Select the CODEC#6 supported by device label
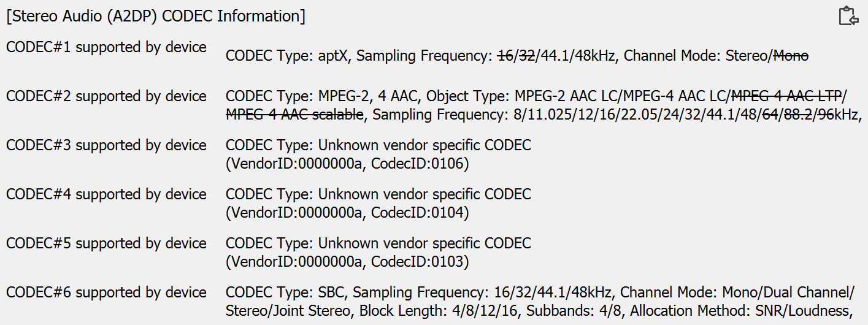 click(x=106, y=292)
